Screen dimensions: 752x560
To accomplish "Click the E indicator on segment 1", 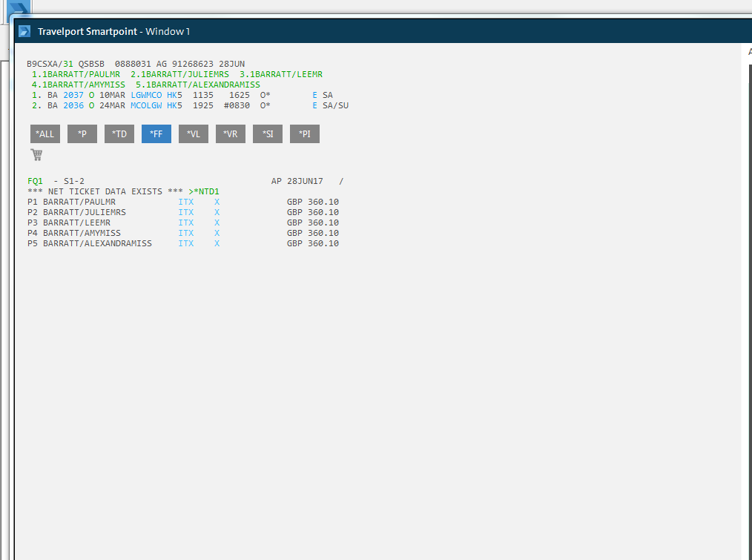I will (x=314, y=95).
